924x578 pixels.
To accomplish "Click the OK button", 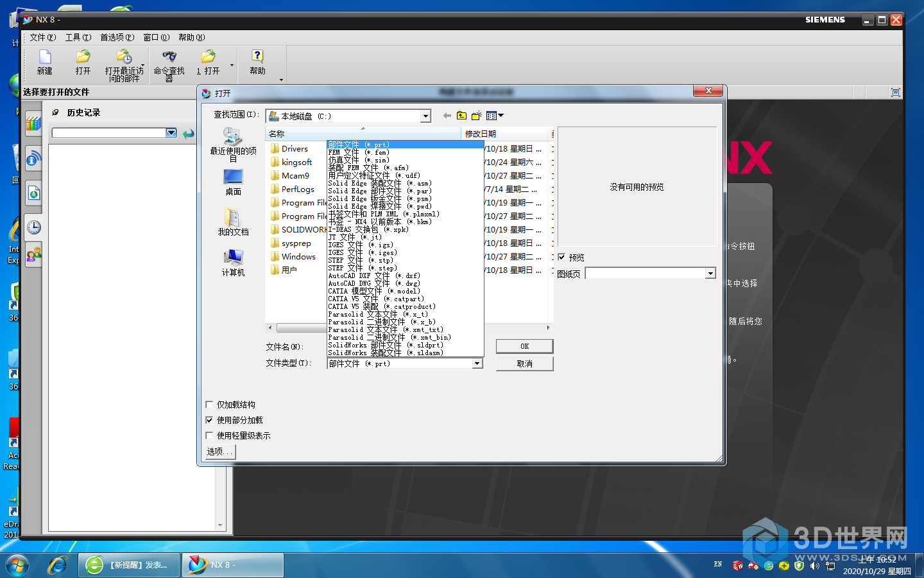I will coord(524,346).
